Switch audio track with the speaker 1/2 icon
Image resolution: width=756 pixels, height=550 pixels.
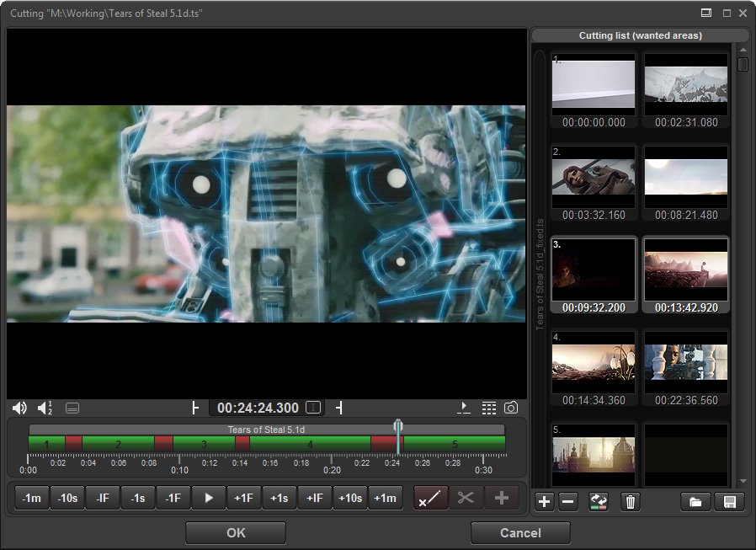coord(45,408)
